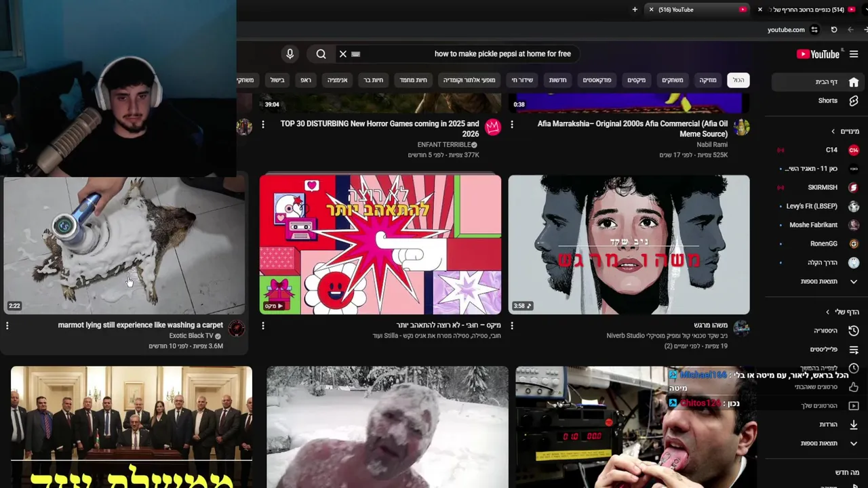Open the מינויים section chevron

click(x=833, y=131)
